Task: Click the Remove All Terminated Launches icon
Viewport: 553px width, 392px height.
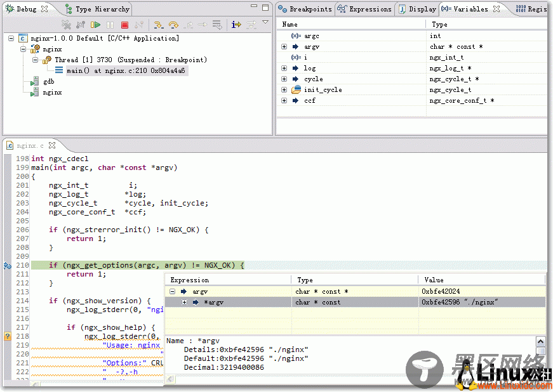Action: (x=66, y=25)
